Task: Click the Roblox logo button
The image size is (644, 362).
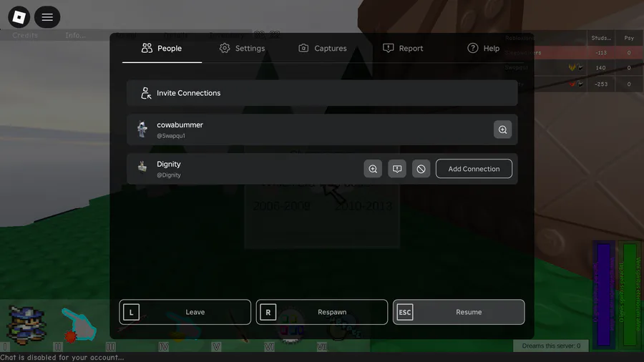Action: (19, 17)
